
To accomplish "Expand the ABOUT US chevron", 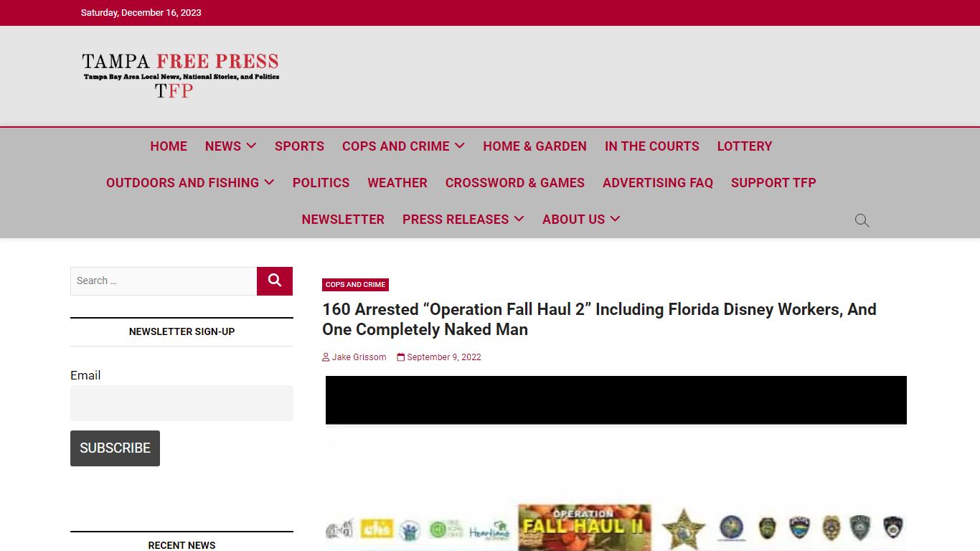I will click(x=615, y=219).
